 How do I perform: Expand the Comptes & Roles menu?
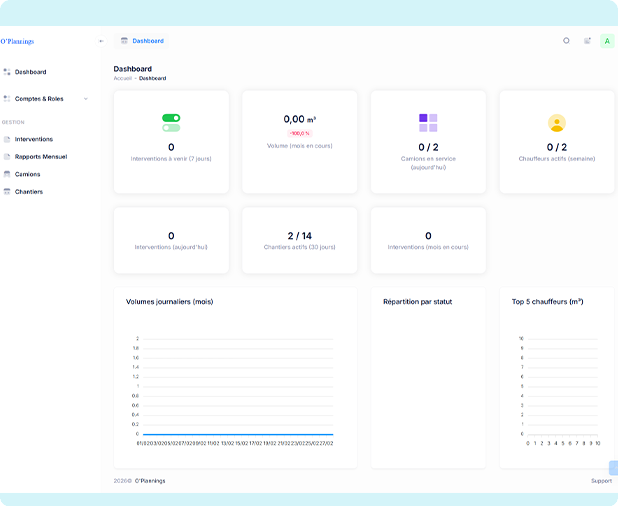pos(38,99)
